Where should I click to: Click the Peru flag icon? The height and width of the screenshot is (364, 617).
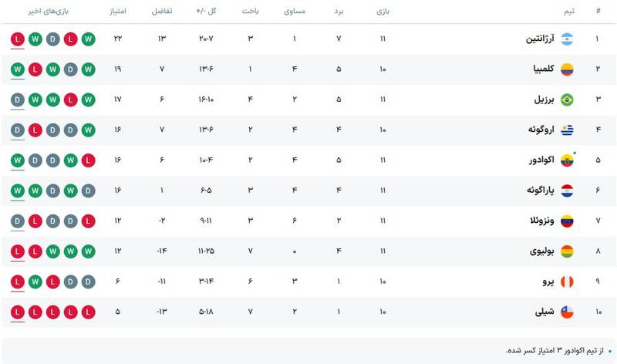567,281
